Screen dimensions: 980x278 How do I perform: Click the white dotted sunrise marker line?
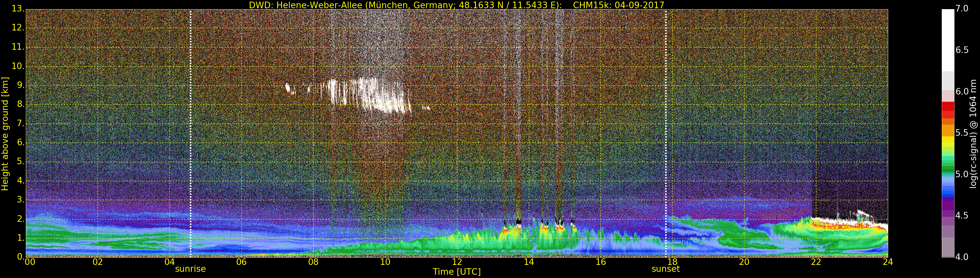190,133
